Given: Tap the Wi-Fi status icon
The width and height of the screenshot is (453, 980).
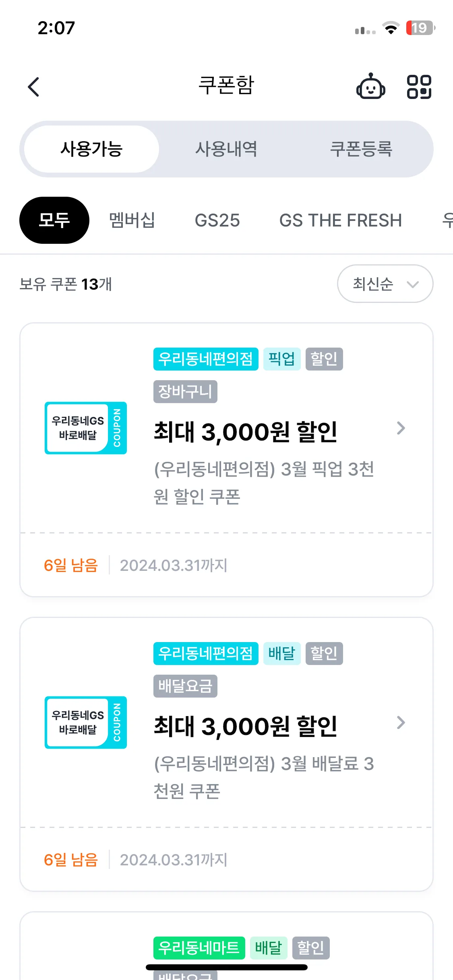Looking at the screenshot, I should point(390,28).
